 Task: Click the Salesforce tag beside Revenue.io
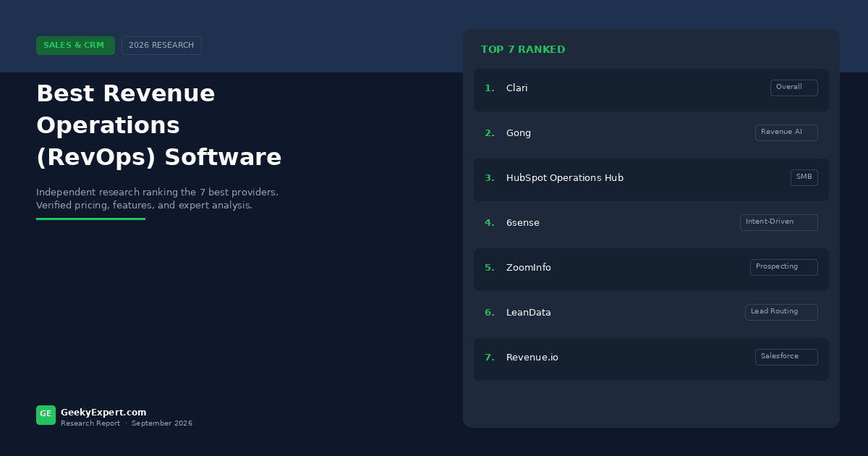[x=786, y=357]
